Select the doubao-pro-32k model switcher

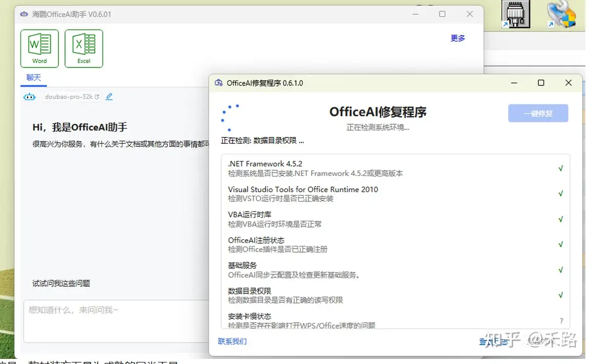72,97
